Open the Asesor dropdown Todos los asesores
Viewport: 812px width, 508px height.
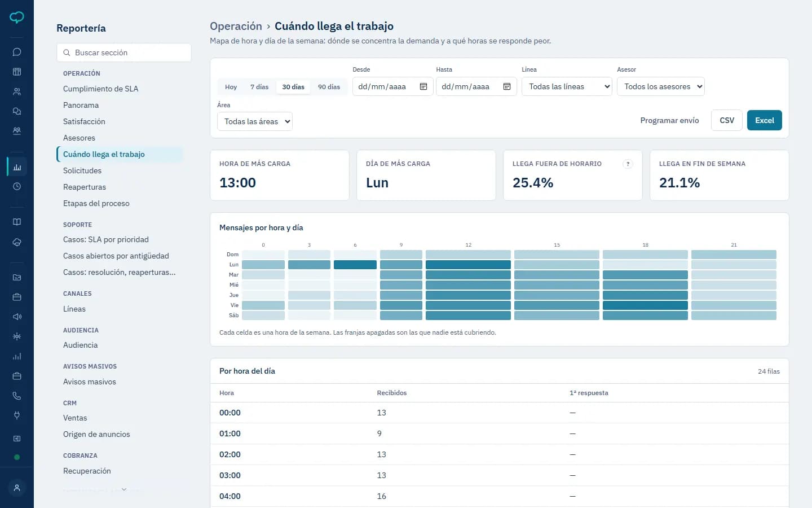pyautogui.click(x=660, y=86)
